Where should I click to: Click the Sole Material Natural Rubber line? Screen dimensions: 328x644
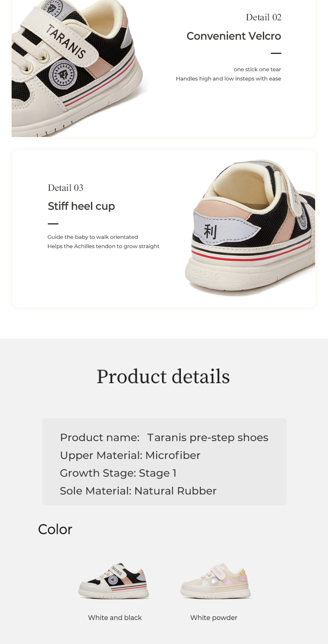(x=138, y=491)
